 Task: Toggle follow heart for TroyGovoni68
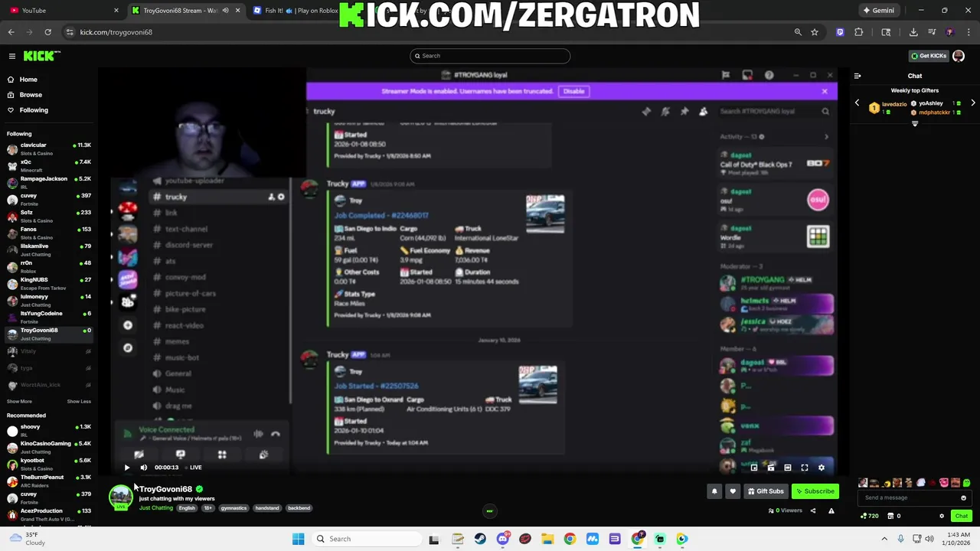[x=733, y=491]
